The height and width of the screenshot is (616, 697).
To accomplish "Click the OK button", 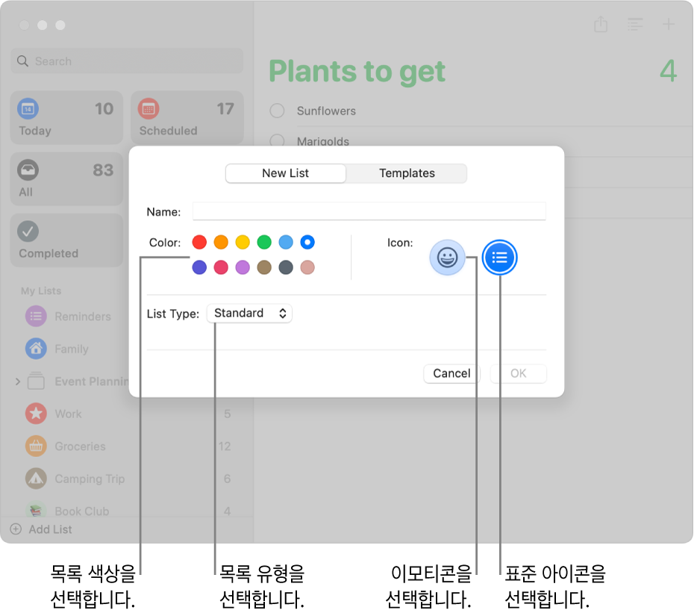I will (x=519, y=373).
